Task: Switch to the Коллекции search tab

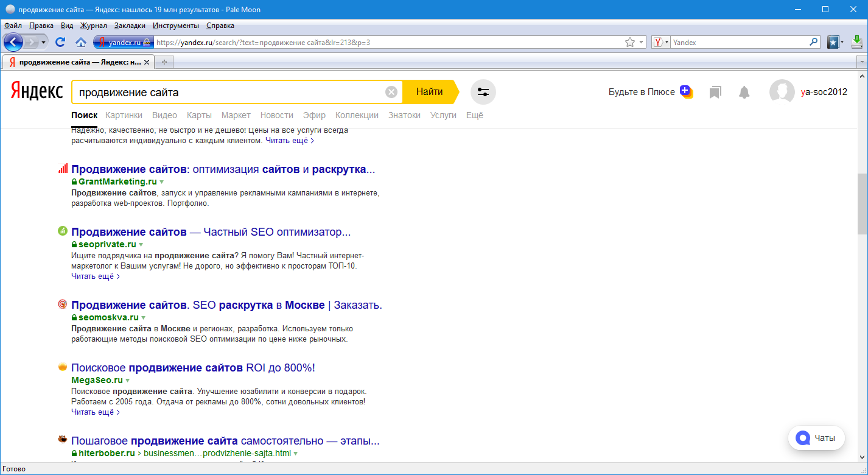Action: [x=357, y=115]
